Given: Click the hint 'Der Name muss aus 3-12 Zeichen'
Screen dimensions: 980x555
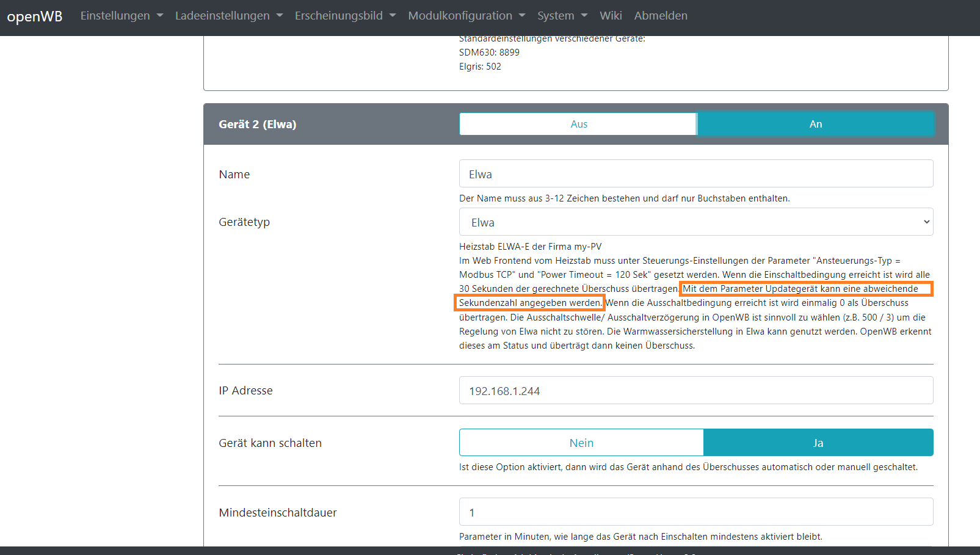Looking at the screenshot, I should click(x=624, y=198).
